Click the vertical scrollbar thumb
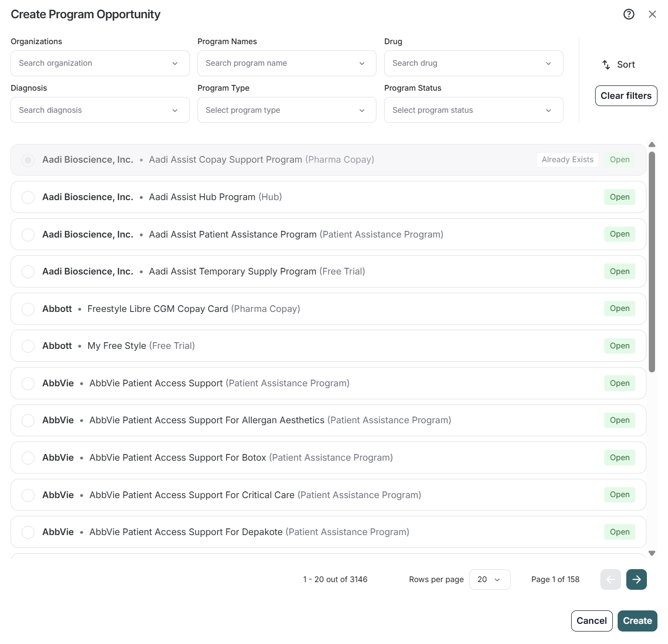This screenshot has height=644, width=668. tap(652, 262)
